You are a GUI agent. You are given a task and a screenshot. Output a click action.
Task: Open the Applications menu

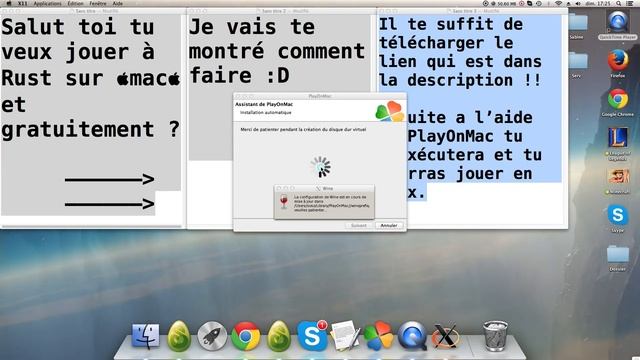[47, 3]
